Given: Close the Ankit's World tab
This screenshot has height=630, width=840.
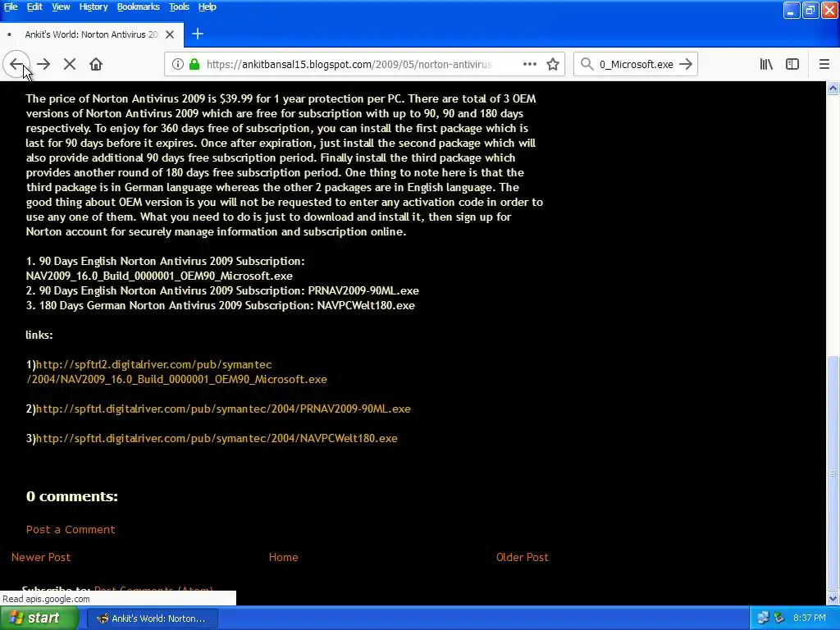Looking at the screenshot, I should click(x=170, y=34).
